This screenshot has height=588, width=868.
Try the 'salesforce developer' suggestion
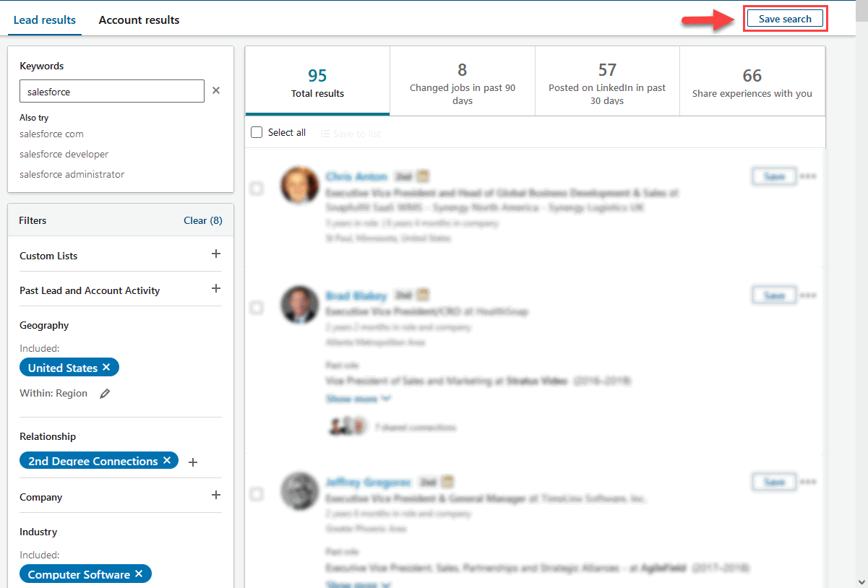pos(64,154)
